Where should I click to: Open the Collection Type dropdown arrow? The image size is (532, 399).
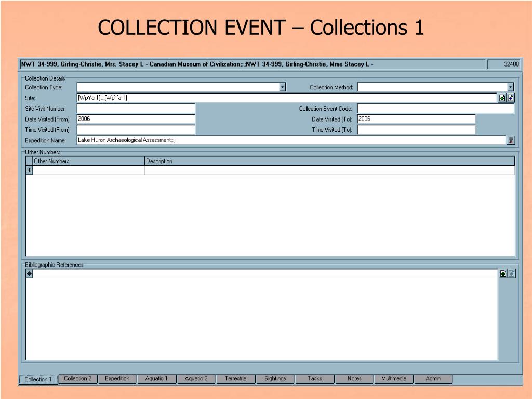[282, 87]
